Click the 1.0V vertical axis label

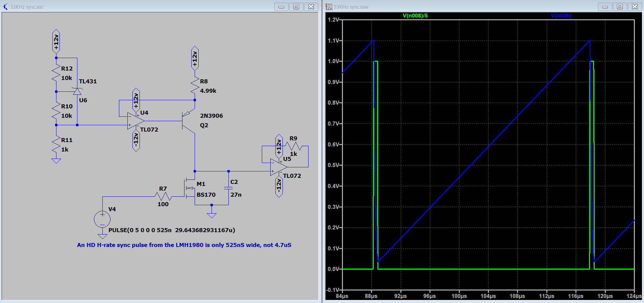(334, 61)
